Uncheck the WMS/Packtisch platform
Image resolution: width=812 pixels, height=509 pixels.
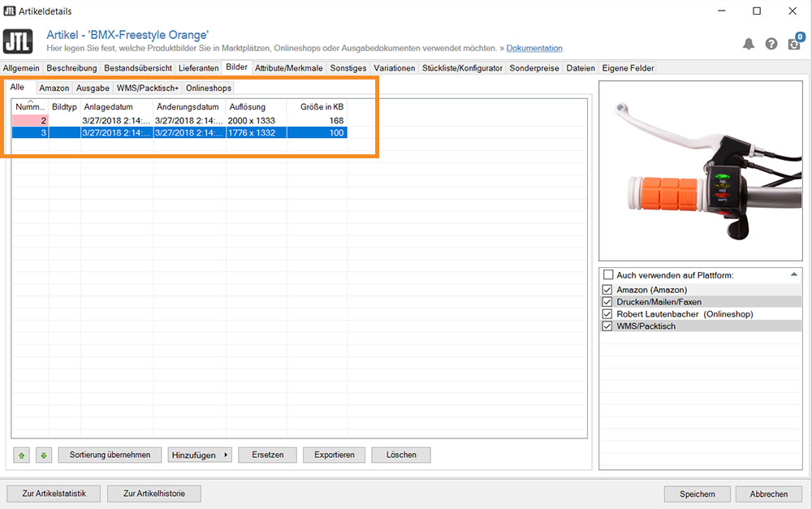(607, 326)
